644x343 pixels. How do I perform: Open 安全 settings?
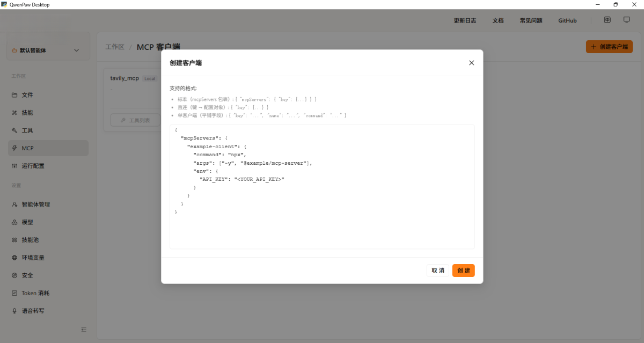48,275
